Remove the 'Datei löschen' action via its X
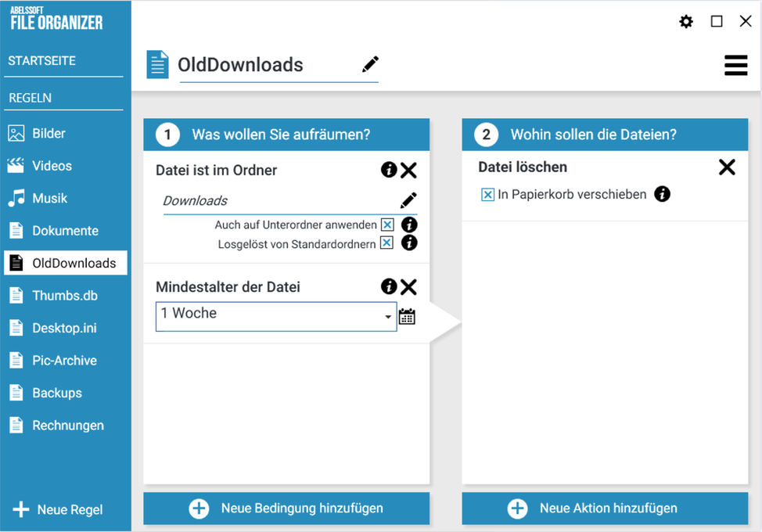Screen dimensions: 762x532 coord(727,167)
